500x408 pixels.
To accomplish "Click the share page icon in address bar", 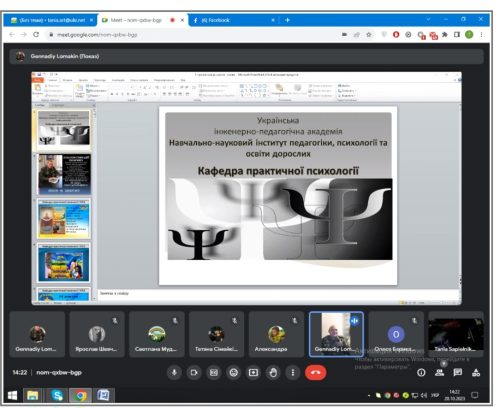I will coord(356,35).
